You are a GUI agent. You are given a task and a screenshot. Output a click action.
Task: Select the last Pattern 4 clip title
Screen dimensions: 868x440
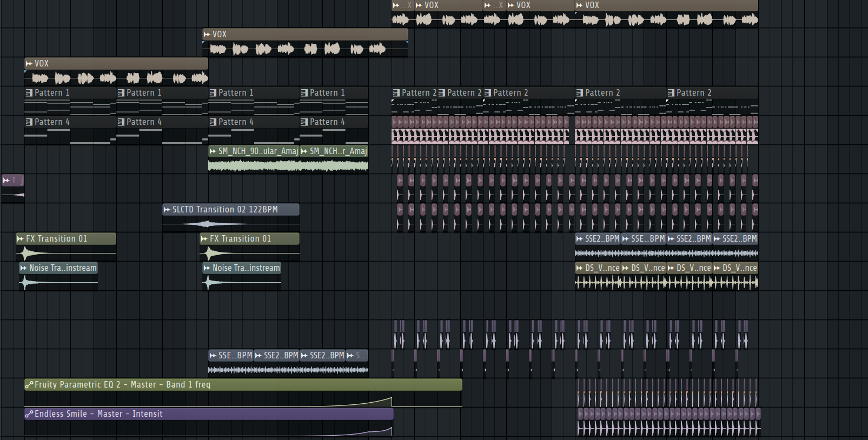327,122
